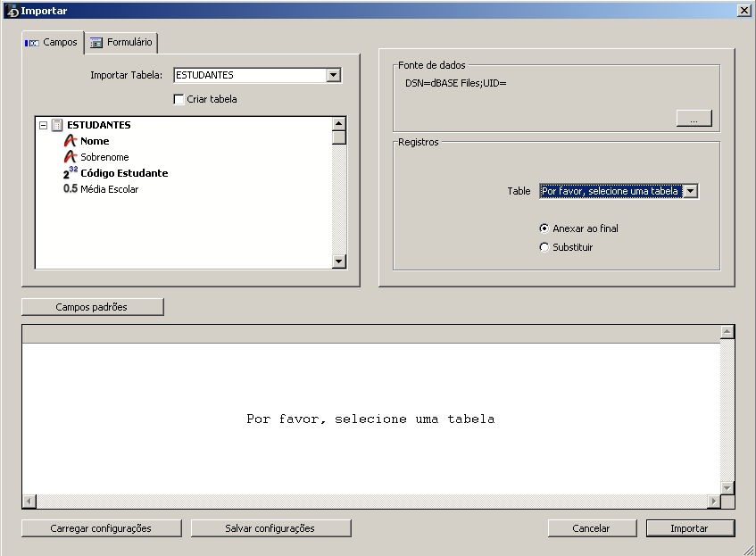756x556 pixels.
Task: Click the real number icon for Média Escolar
Action: click(x=71, y=189)
